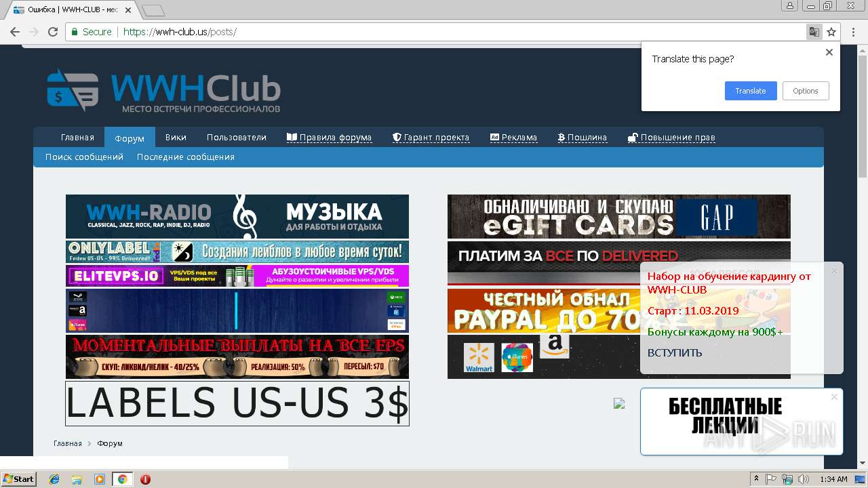Open media player icon in taskbar
Viewport: 868px width, 488px height.
pyautogui.click(x=100, y=479)
